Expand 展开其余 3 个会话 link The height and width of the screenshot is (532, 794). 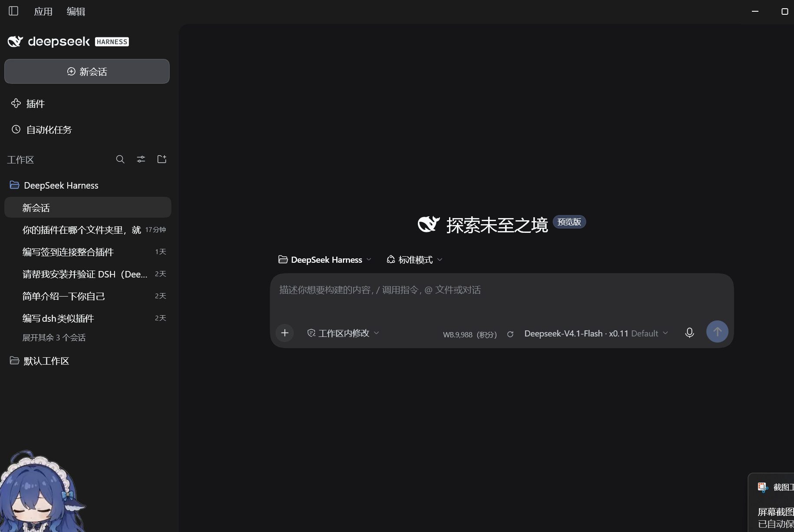[54, 337]
